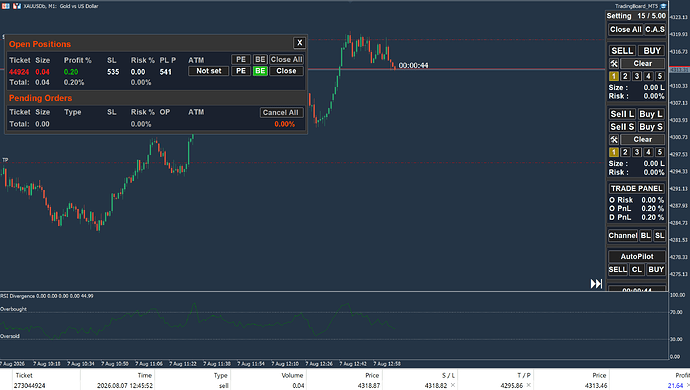Screen dimensions: 690x390
Task: Select preset 2 in the SELL/BUY market section
Action: click(x=625, y=76)
